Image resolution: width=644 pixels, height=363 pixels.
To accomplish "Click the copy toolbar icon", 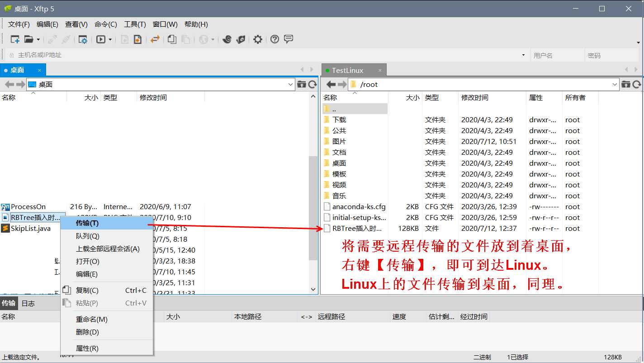I will click(172, 39).
